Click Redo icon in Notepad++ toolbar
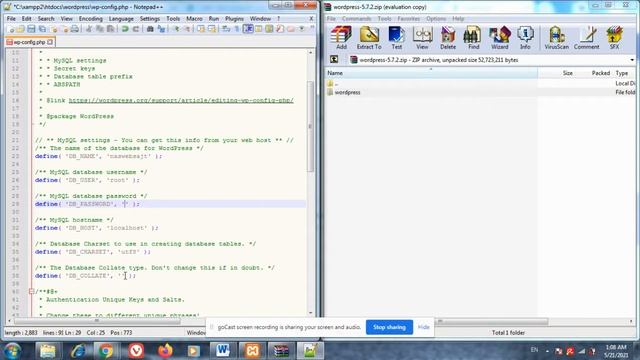 [x=136, y=29]
